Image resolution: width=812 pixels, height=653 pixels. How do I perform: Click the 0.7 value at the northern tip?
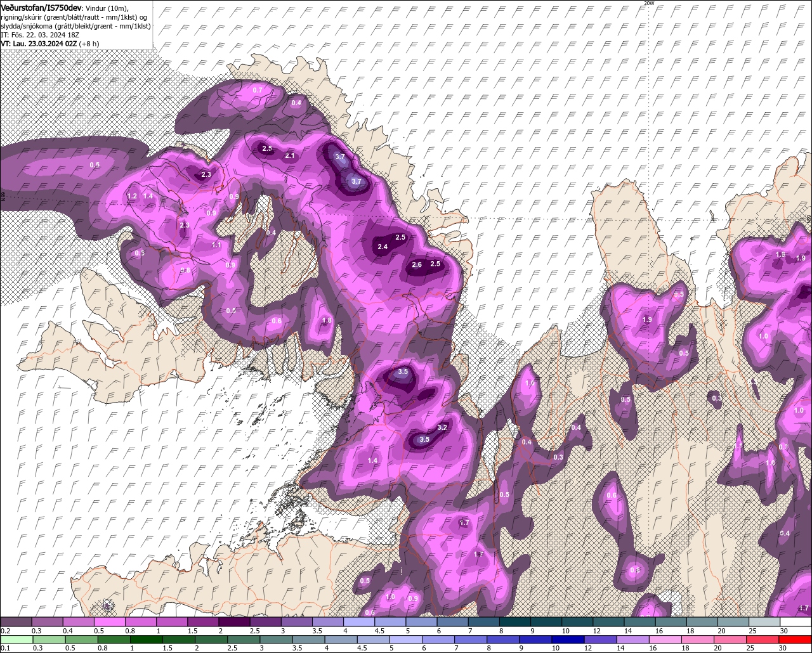[258, 90]
